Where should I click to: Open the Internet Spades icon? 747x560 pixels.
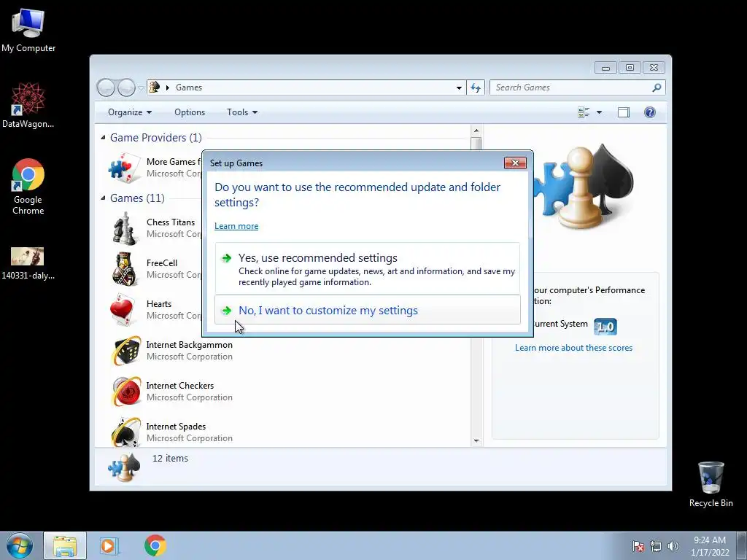[x=125, y=432]
